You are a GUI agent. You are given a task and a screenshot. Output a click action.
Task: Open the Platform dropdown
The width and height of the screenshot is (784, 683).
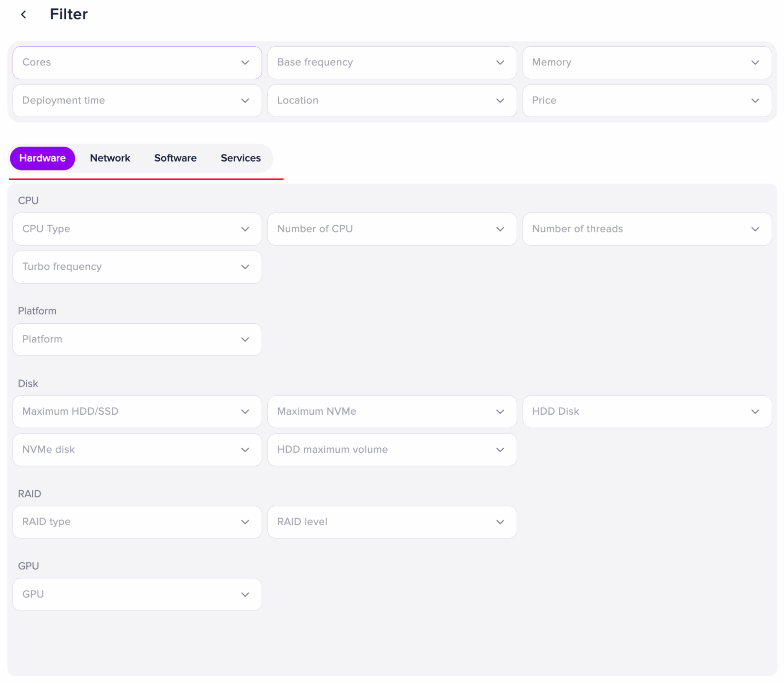coord(137,339)
